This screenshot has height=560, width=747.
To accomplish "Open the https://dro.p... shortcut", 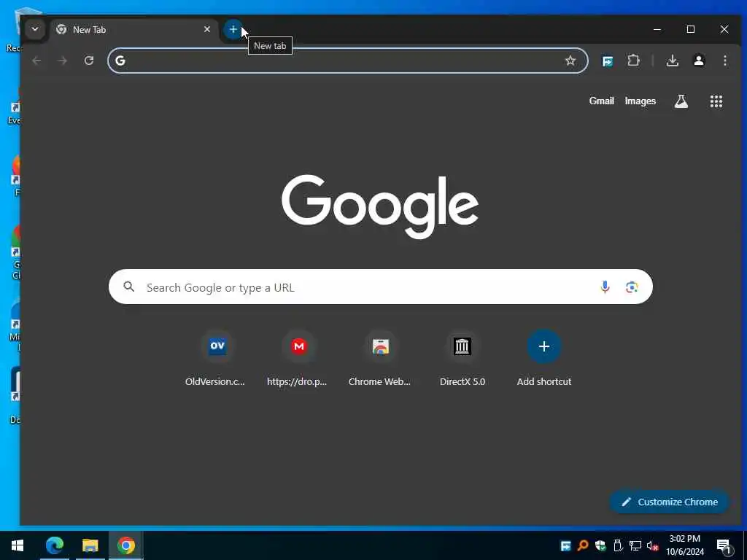I will tap(298, 358).
